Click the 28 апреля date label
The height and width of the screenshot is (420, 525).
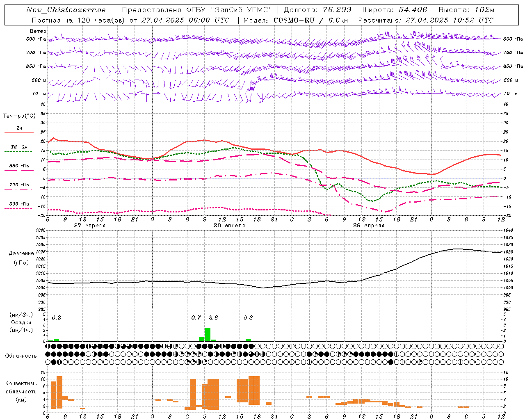(x=229, y=226)
